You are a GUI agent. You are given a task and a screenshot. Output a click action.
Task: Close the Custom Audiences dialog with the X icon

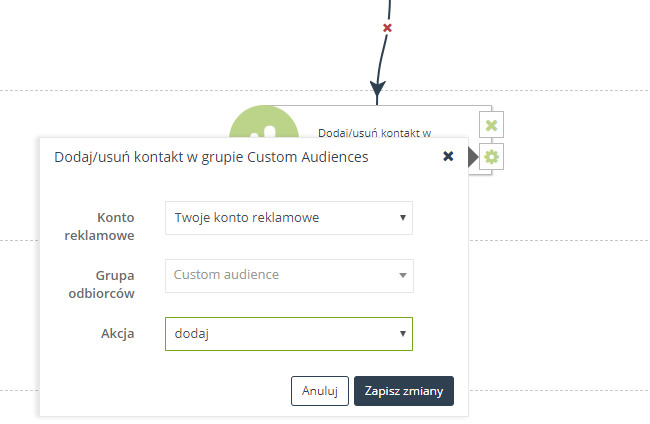tap(448, 156)
